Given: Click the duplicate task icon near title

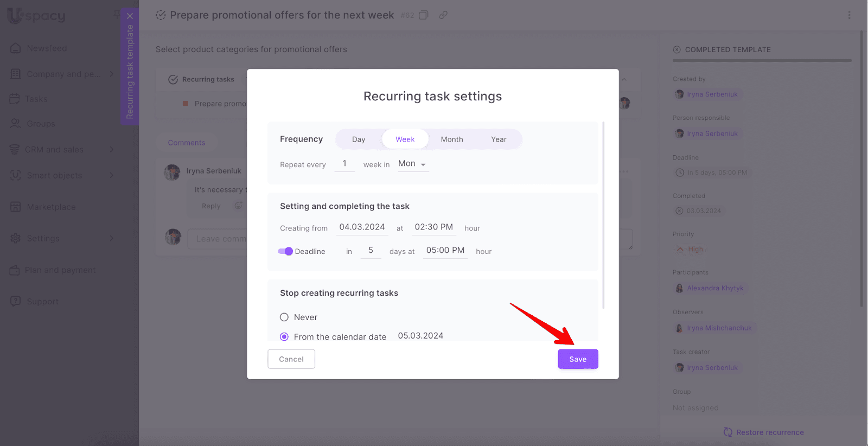Looking at the screenshot, I should pyautogui.click(x=424, y=15).
